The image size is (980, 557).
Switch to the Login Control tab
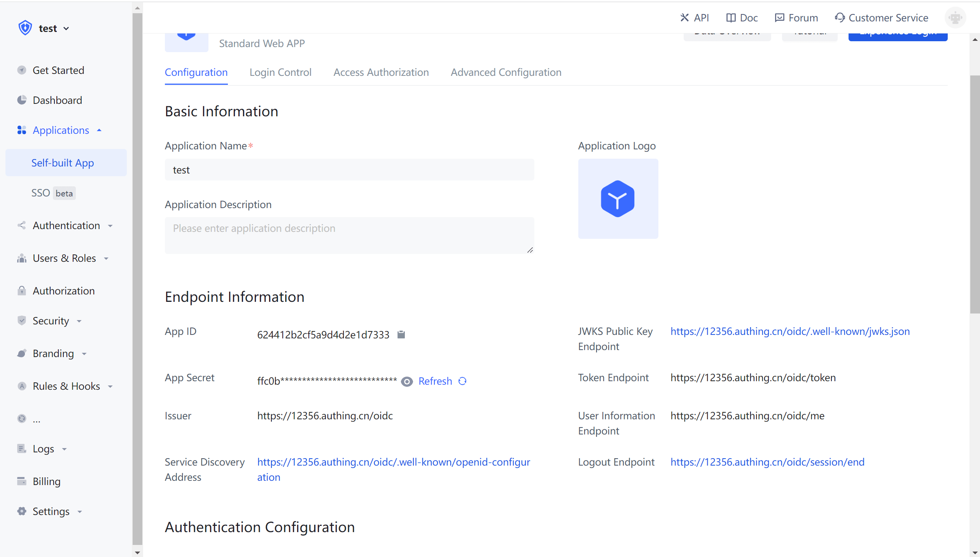(x=280, y=72)
